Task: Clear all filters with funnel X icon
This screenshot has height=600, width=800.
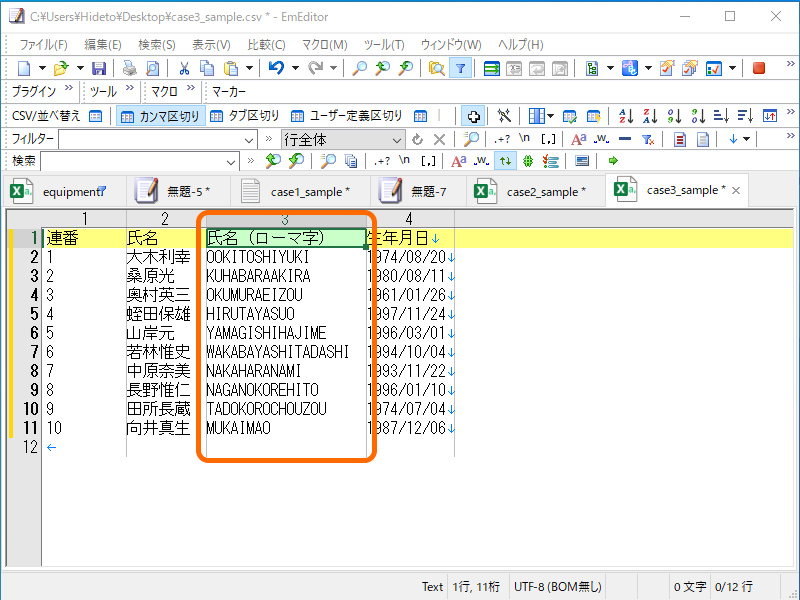Action: click(x=648, y=139)
